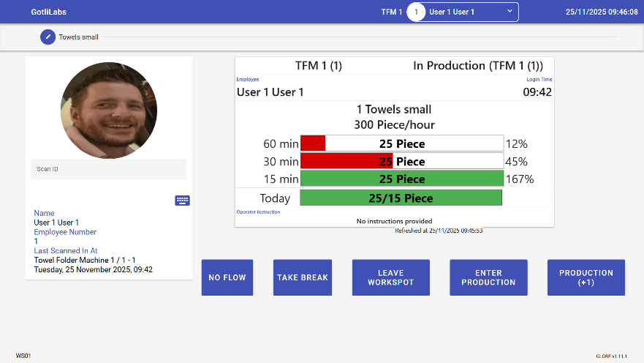Add one with the PRODUCTION (+1) button
Image resolution: width=644 pixels, height=363 pixels.
point(586,277)
